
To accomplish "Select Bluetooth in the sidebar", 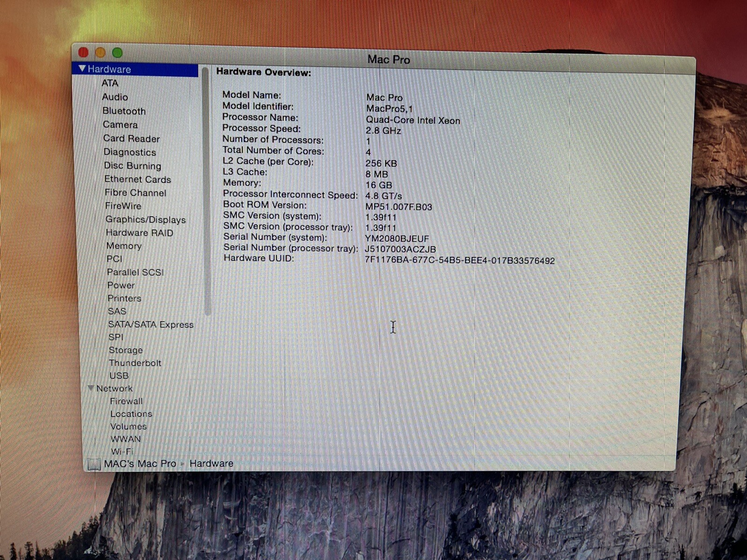I will 124,111.
